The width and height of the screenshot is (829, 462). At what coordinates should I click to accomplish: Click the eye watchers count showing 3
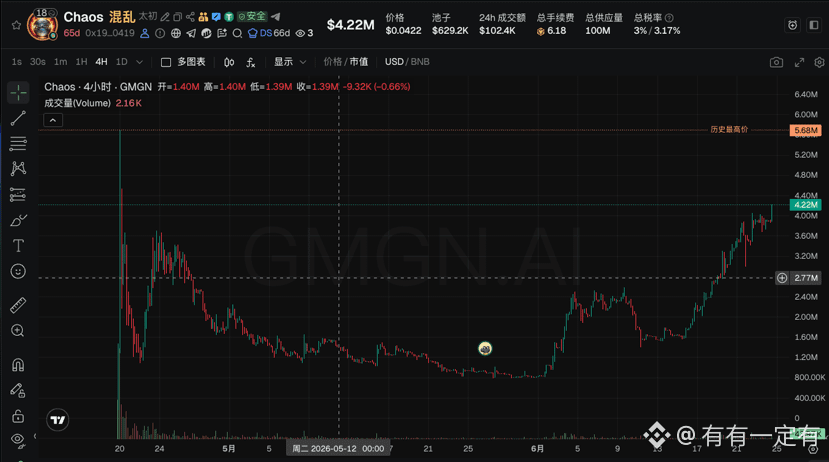[x=304, y=33]
